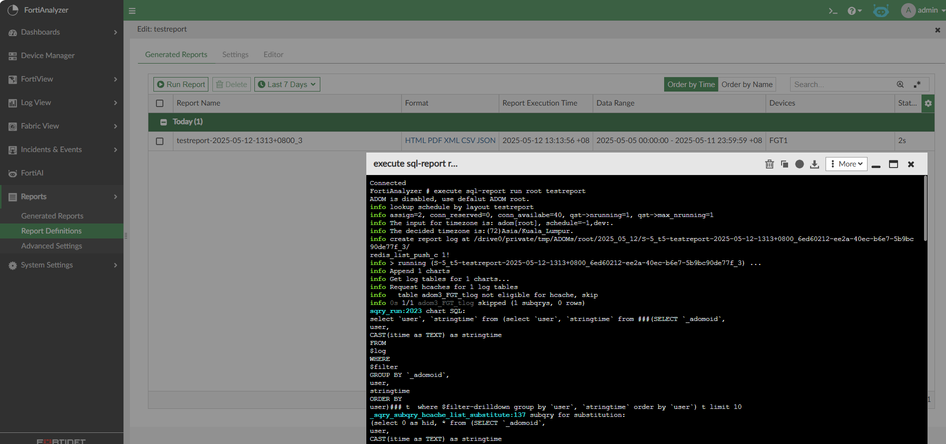Viewport: 946px width, 444px height.
Task: Expand the More menu in console
Action: pos(847,164)
